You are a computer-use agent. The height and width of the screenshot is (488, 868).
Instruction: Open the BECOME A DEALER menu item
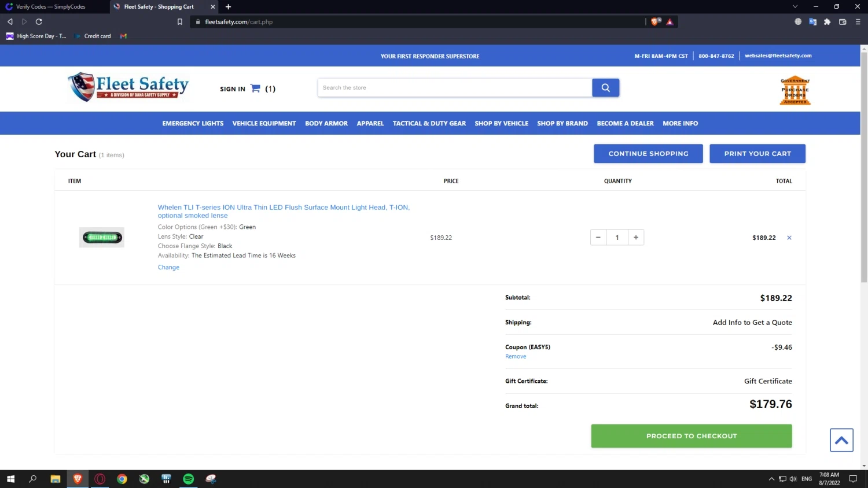coord(626,123)
